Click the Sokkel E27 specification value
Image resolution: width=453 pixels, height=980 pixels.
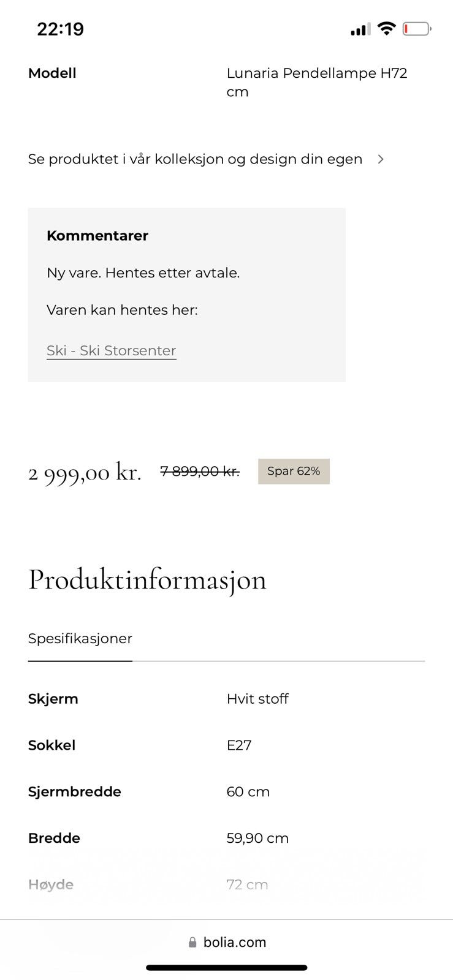(239, 745)
